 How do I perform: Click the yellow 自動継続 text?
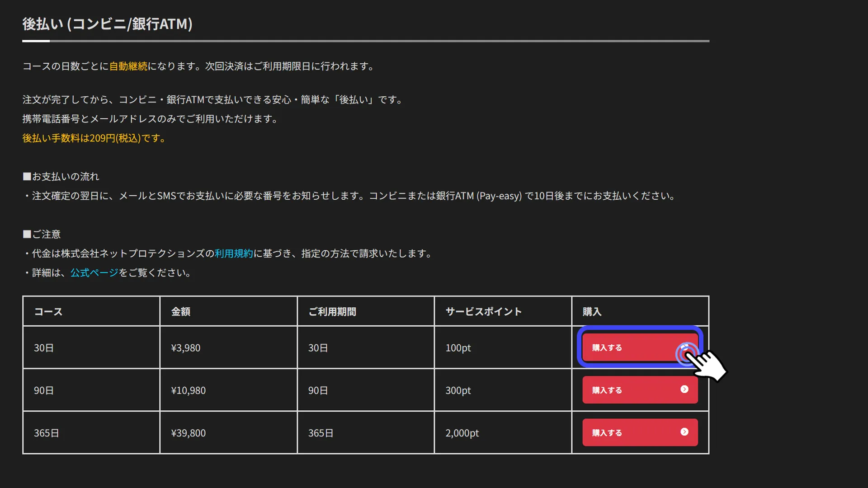(x=128, y=66)
